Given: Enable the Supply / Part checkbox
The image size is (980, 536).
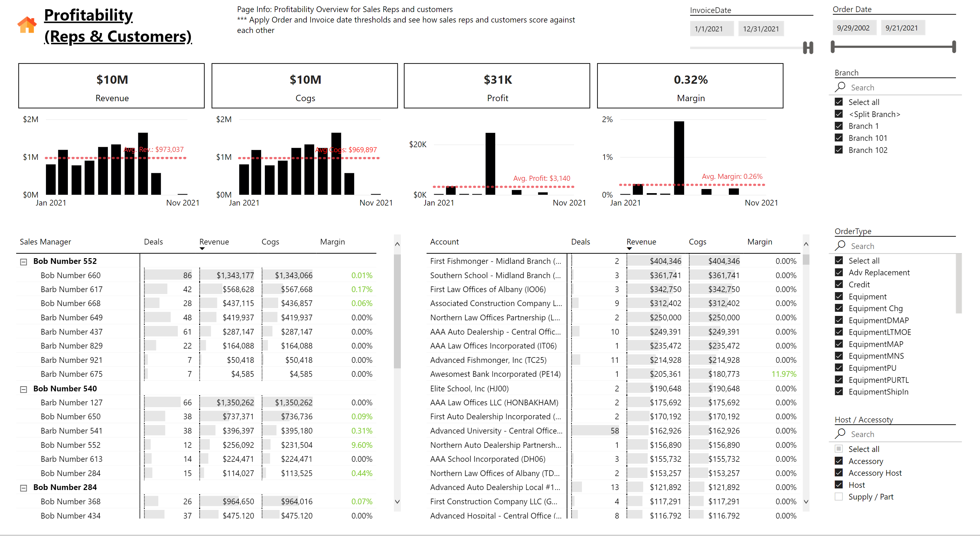Looking at the screenshot, I should click(839, 496).
